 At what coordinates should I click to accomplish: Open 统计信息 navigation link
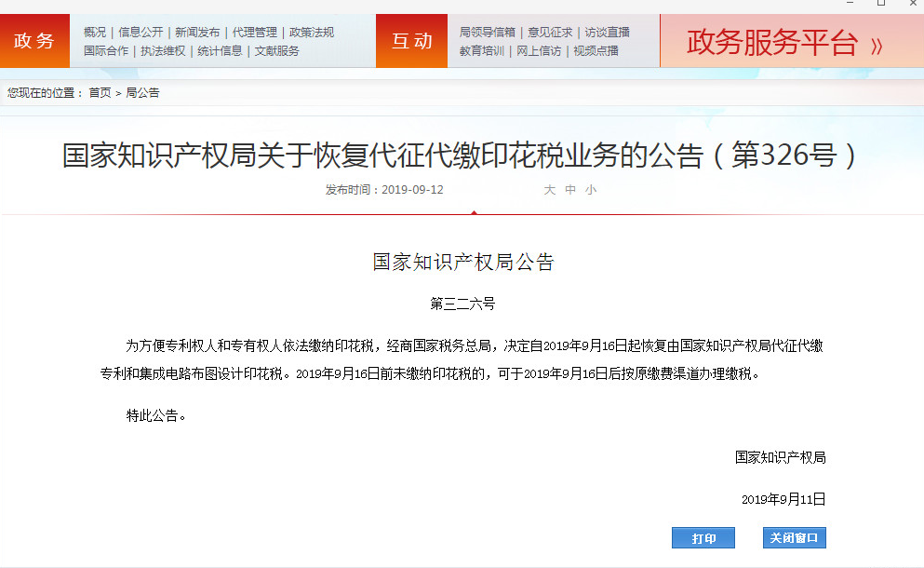pyautogui.click(x=220, y=51)
